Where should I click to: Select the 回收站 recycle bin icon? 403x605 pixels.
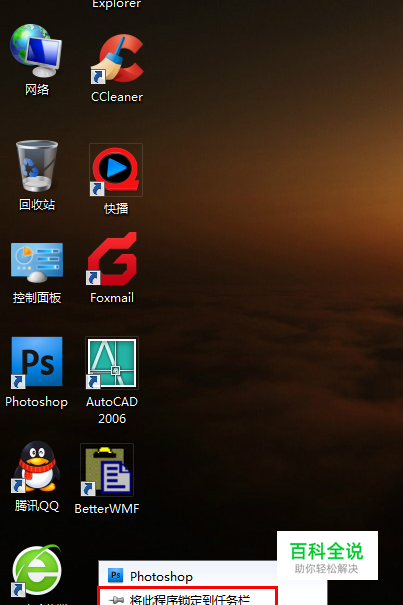point(37,166)
